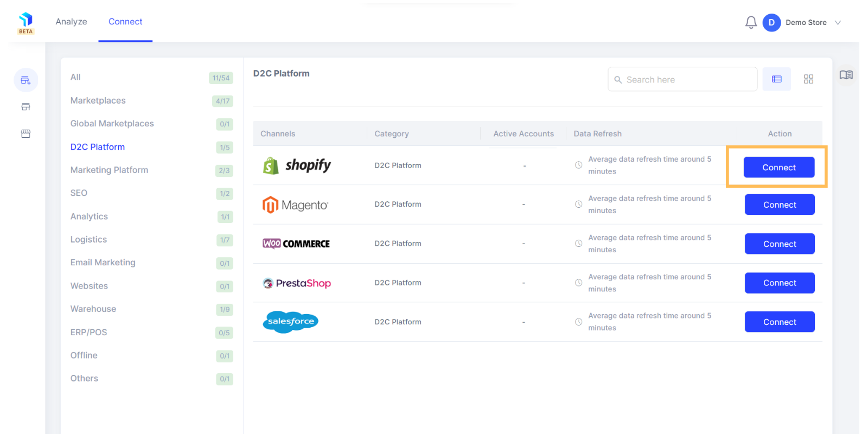The height and width of the screenshot is (434, 868).
Task: Click the clock icon in Shopify row
Action: (579, 165)
